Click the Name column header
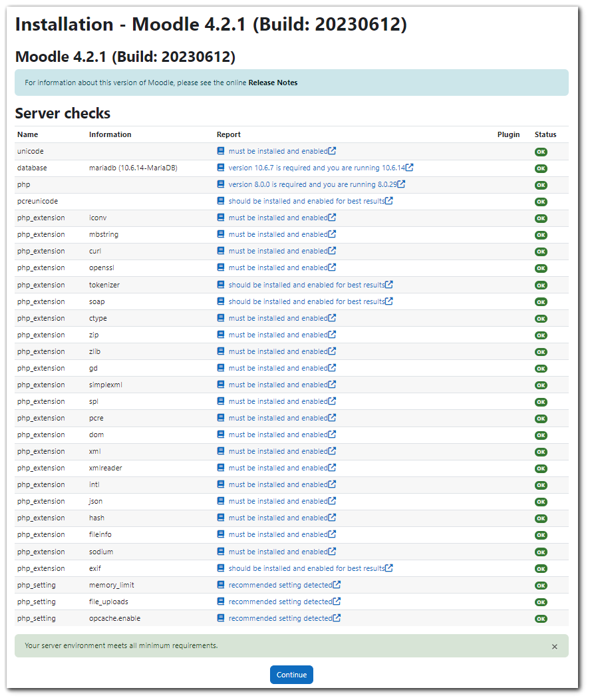 click(x=28, y=134)
